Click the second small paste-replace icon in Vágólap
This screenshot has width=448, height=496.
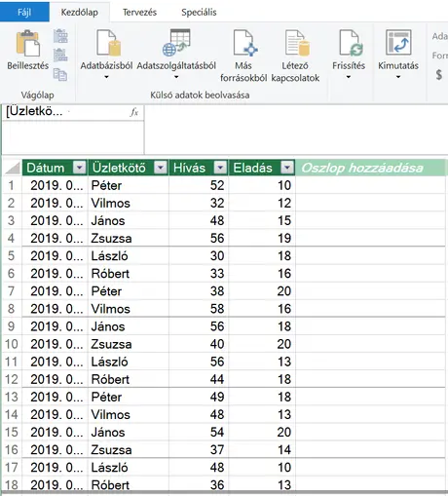60,55
